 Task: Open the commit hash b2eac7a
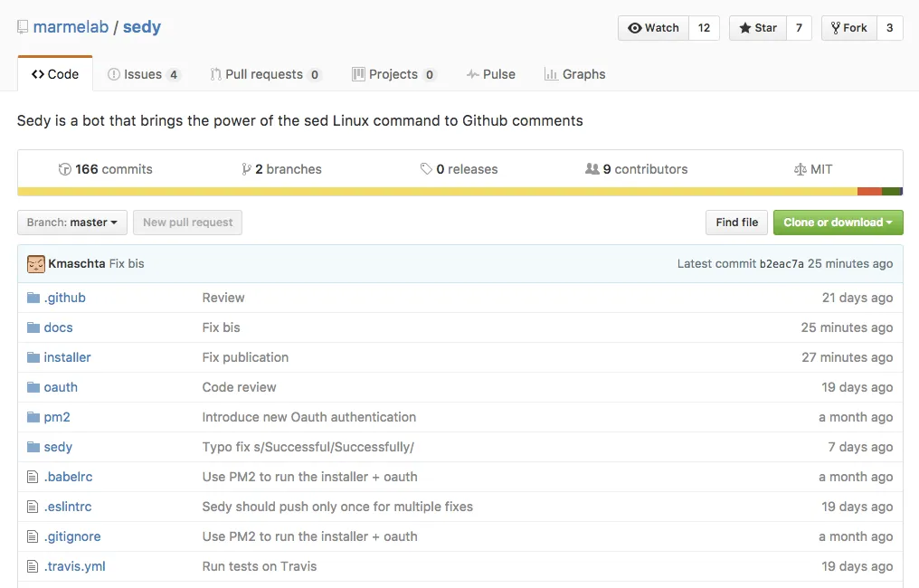[x=782, y=264]
